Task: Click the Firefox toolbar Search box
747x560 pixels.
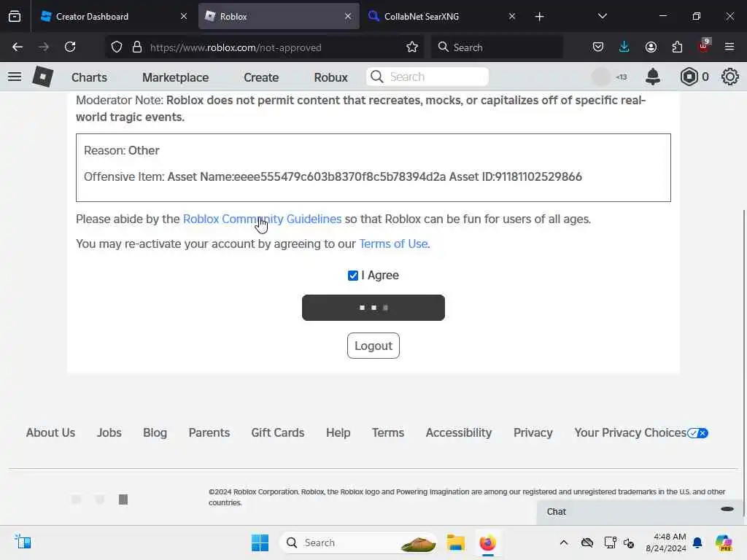Action: tap(497, 47)
